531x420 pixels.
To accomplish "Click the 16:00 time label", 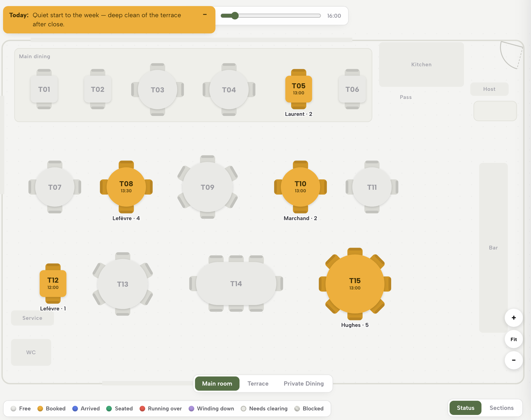I will (x=334, y=16).
